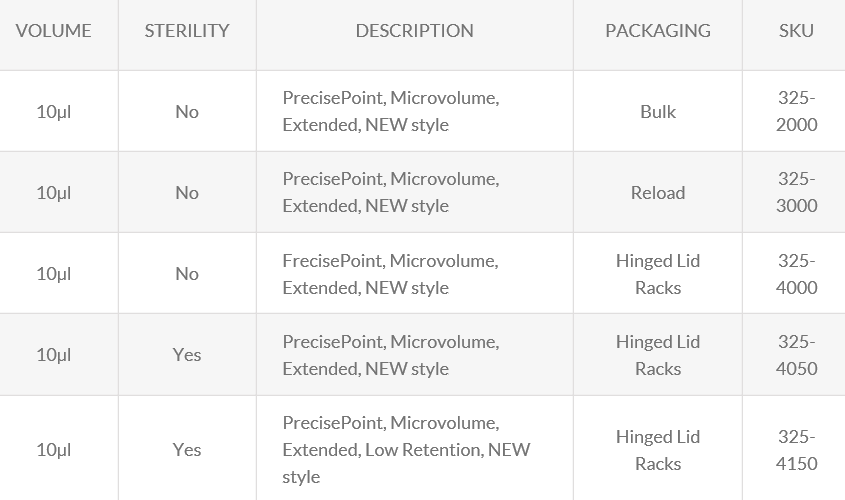Click the sterility Yes in the 325-4150 row

tap(187, 450)
